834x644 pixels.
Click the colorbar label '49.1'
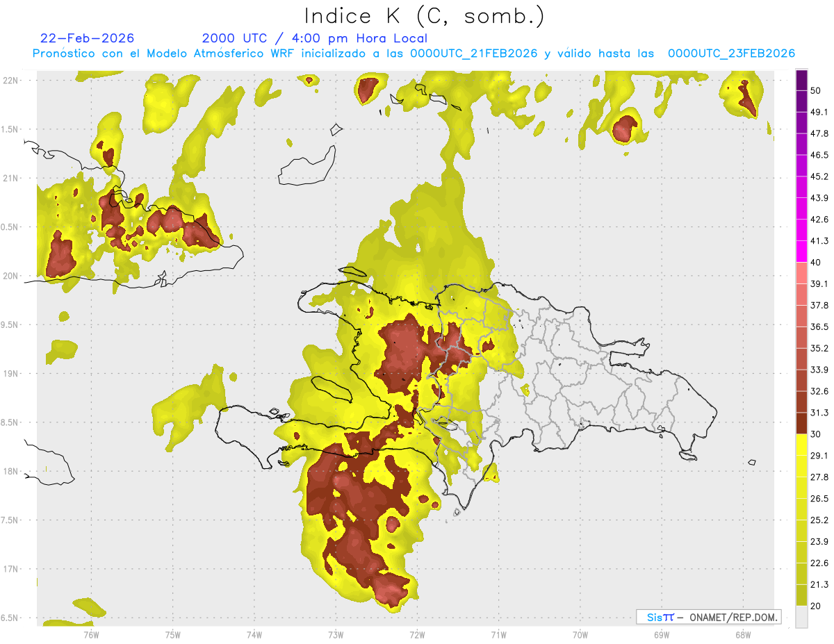tap(820, 112)
